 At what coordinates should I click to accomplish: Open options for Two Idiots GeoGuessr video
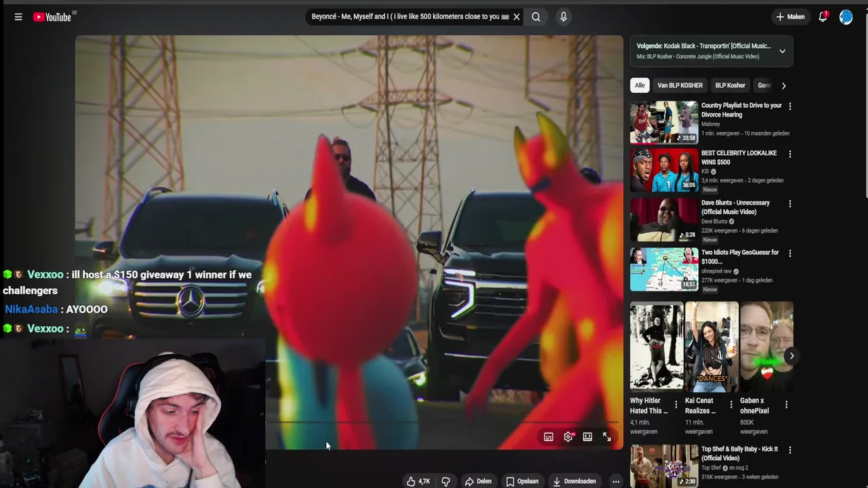(789, 253)
